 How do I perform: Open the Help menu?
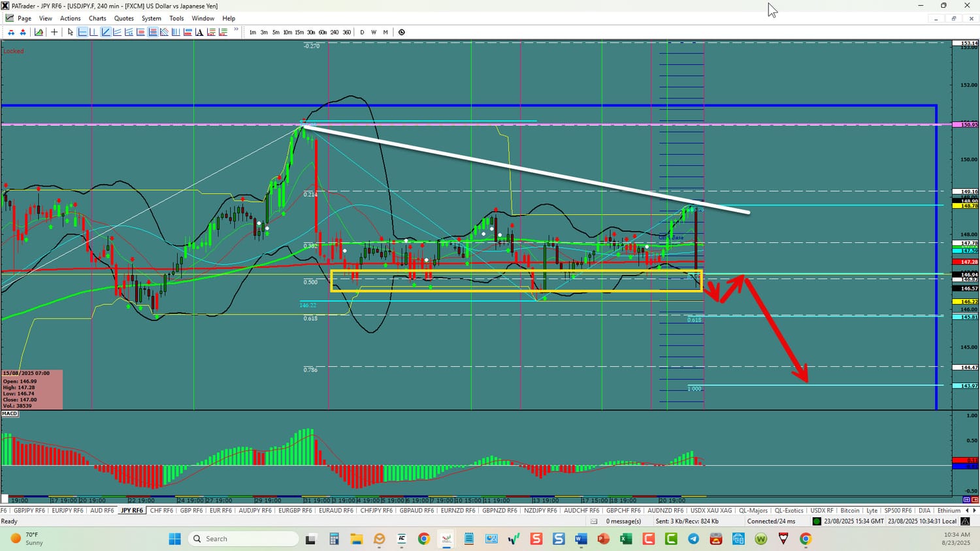229,18
